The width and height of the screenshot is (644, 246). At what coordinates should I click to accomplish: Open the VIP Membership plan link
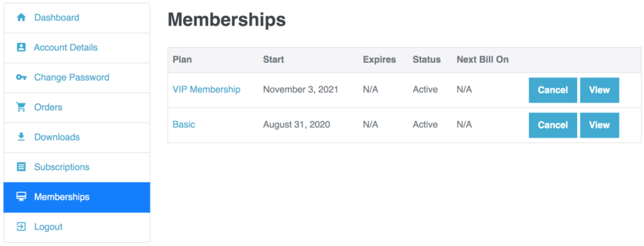coord(206,89)
